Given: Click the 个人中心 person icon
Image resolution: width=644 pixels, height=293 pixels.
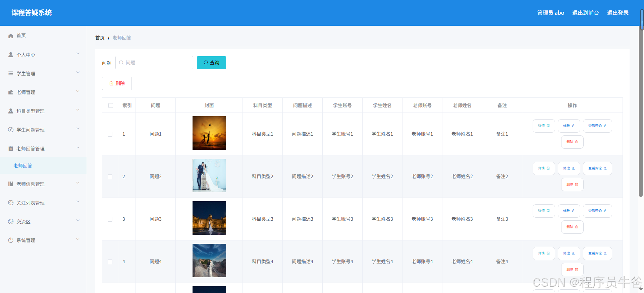Looking at the screenshot, I should click(11, 55).
